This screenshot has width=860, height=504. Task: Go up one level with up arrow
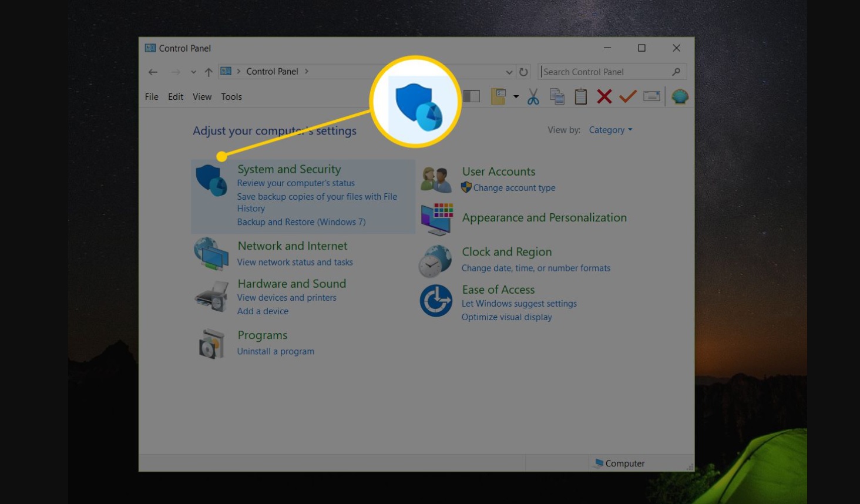tap(209, 72)
